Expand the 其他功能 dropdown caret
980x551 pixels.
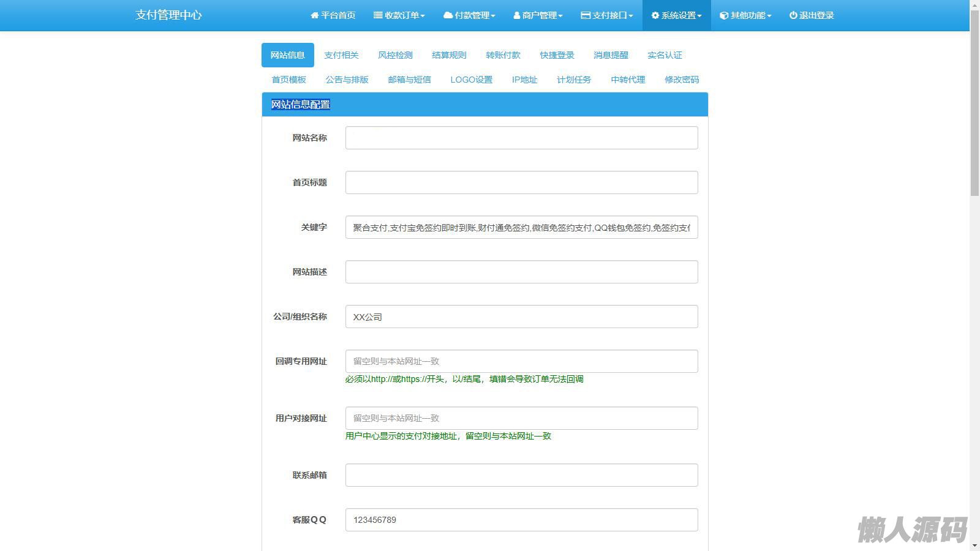pos(769,16)
